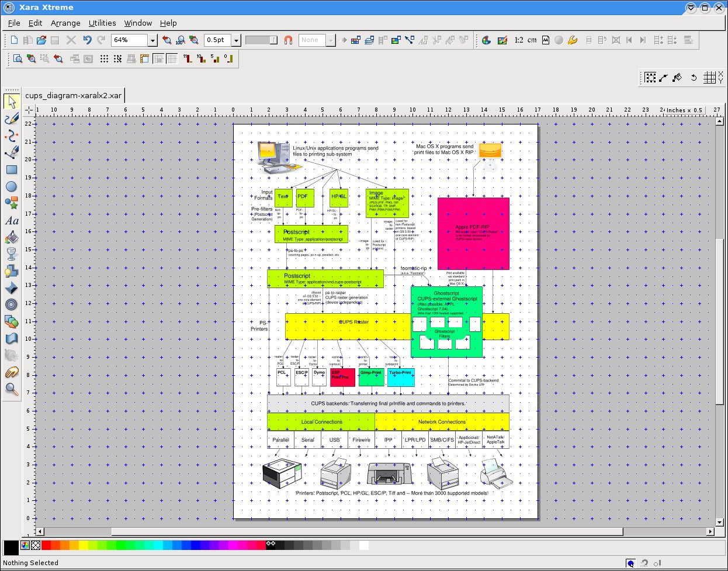Toggle the bounds handles selection button
Screen dimensions: 728x571
(650, 78)
